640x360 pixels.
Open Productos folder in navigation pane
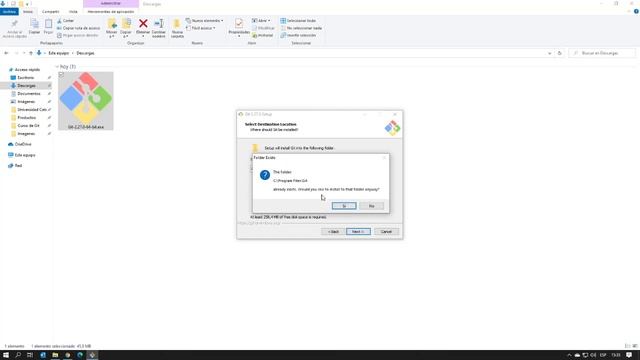coord(26,118)
